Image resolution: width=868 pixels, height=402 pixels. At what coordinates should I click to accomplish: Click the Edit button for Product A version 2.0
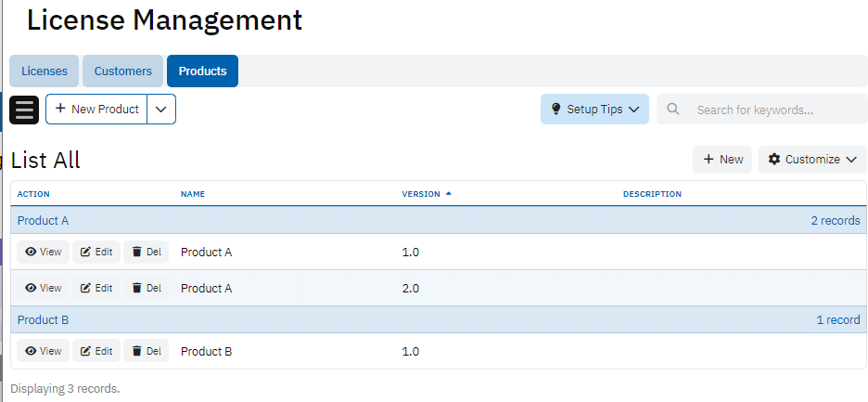tap(96, 289)
